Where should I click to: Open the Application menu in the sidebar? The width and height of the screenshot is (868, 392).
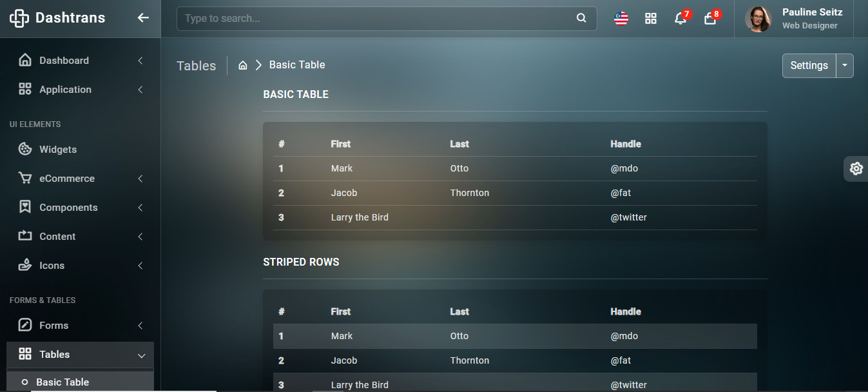(64, 89)
